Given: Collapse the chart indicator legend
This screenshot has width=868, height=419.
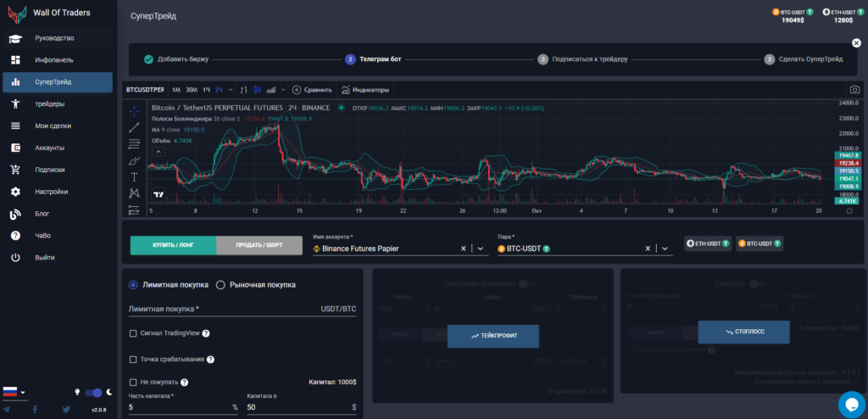Looking at the screenshot, I should pos(158,151).
